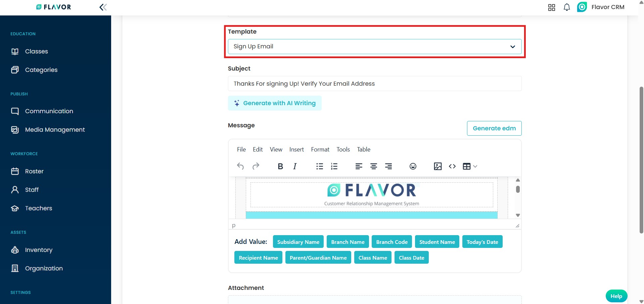Click Generate with AI Writing button
The height and width of the screenshot is (304, 644).
[x=275, y=103]
